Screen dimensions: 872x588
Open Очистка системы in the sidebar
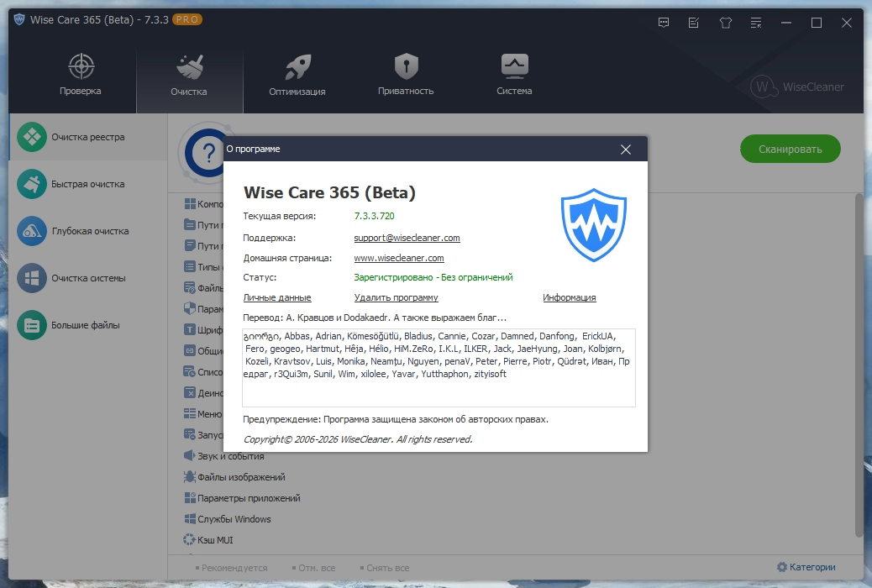tap(88, 278)
